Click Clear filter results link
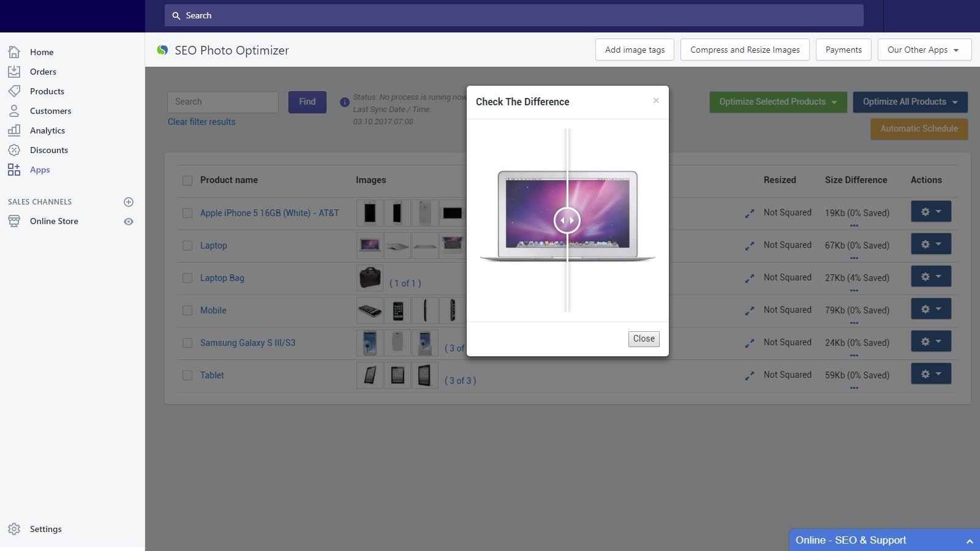The image size is (980, 551). (x=202, y=122)
